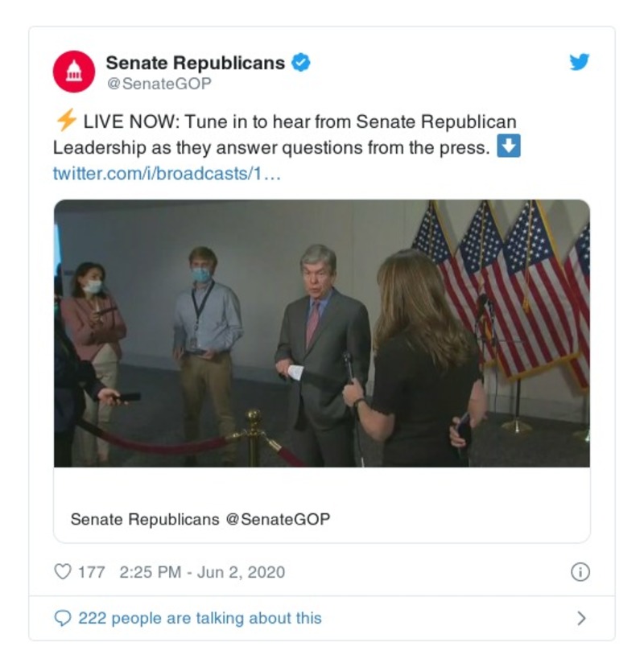Click the lightning bolt emoji

[65, 121]
